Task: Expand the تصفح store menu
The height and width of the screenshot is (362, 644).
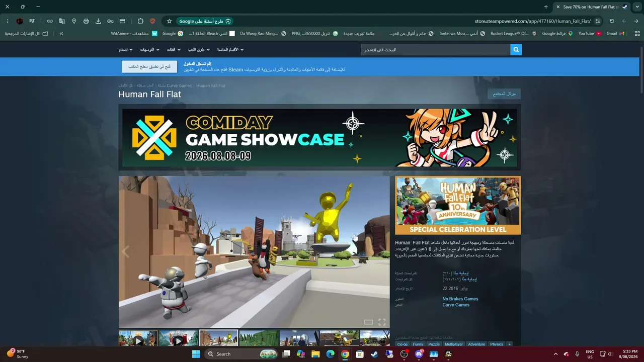Action: 125,50
